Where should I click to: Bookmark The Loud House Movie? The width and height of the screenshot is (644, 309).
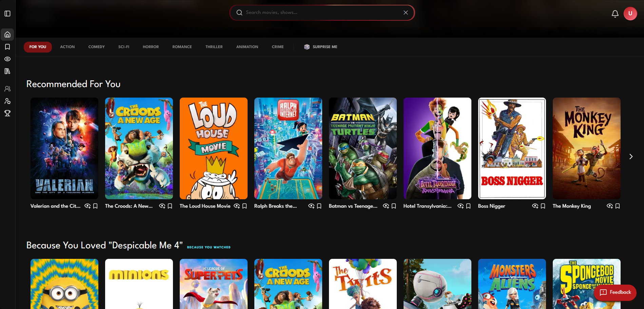(x=245, y=206)
